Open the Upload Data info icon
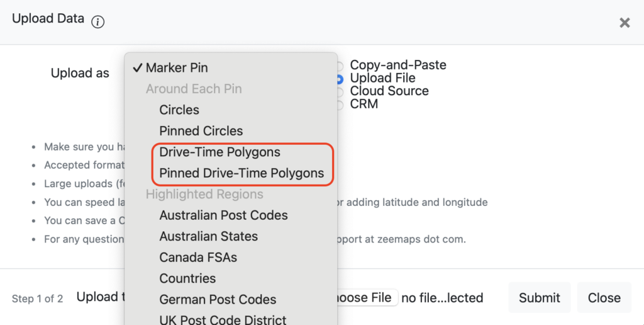 point(97,22)
